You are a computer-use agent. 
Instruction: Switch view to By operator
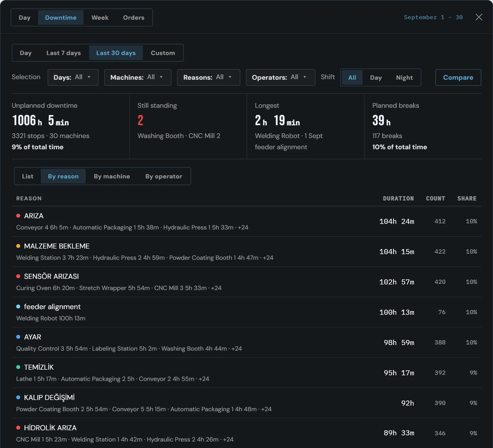pos(164,176)
